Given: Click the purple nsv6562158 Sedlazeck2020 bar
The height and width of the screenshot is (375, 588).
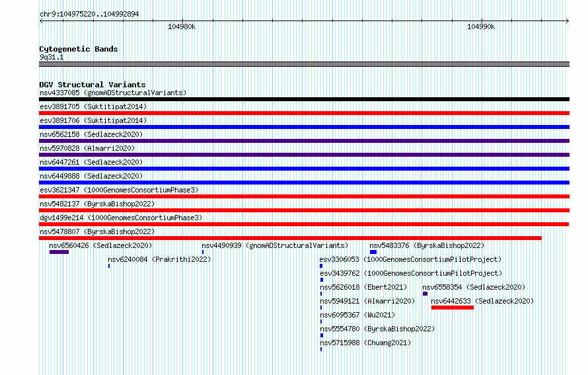Looking at the screenshot, I should point(304,141).
